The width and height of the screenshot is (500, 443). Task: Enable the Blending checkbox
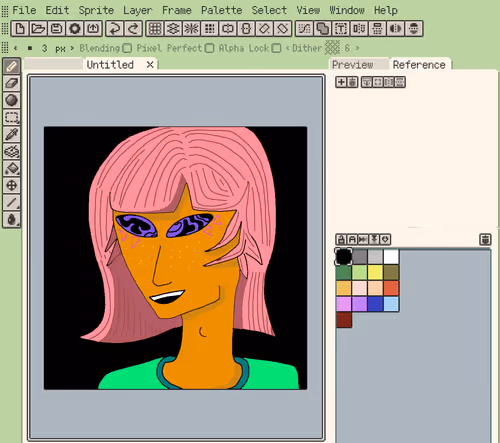[127, 48]
